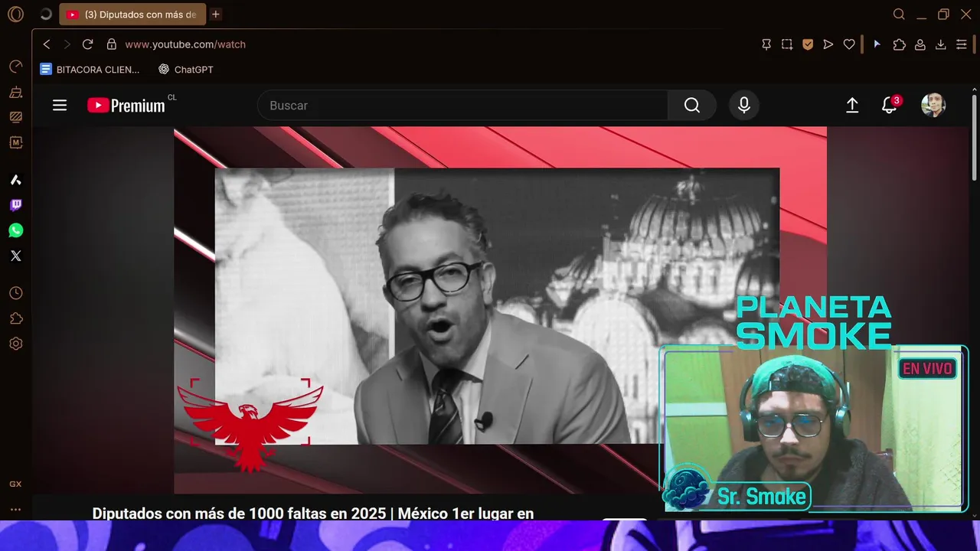Viewport: 980px width, 551px height.
Task: Click the page vertical scrollbar
Action: (x=975, y=138)
